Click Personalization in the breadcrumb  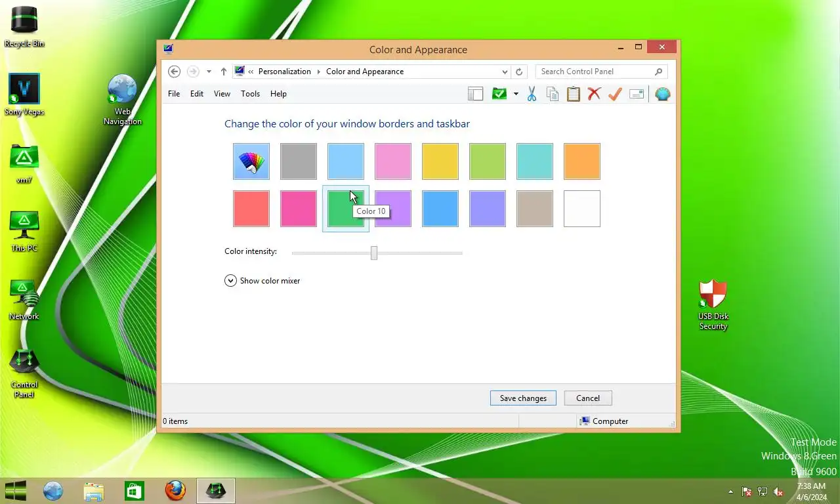point(285,72)
